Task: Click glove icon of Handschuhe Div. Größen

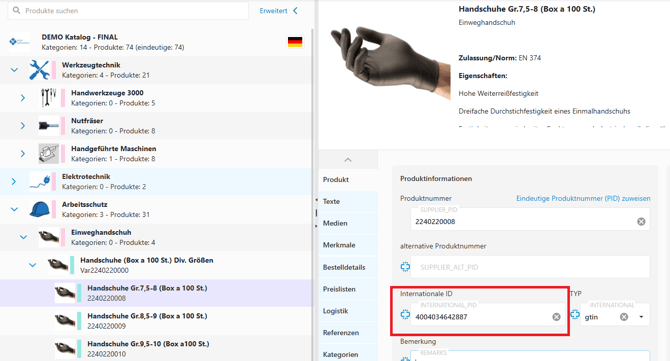Action: [x=58, y=265]
